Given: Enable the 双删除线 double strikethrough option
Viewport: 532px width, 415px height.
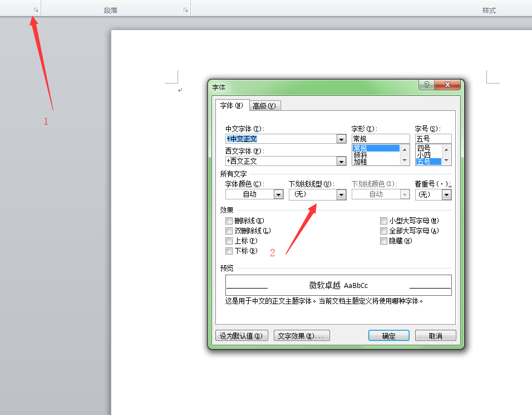Looking at the screenshot, I should tap(229, 231).
